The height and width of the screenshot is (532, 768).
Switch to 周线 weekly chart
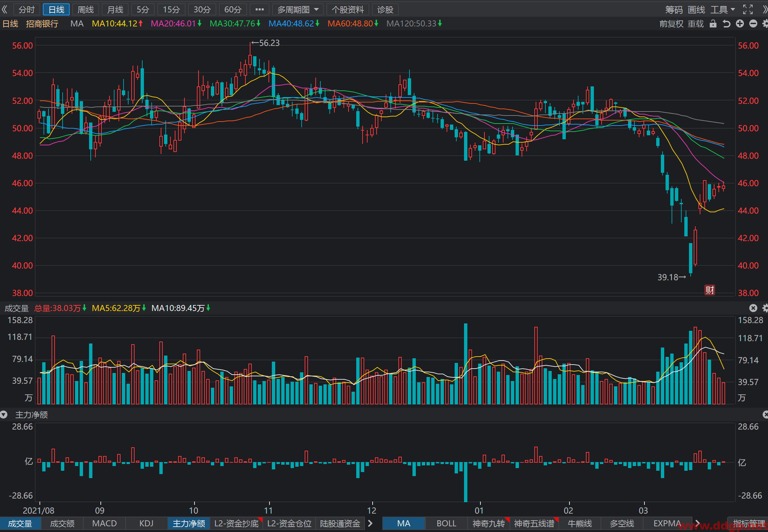(86, 10)
